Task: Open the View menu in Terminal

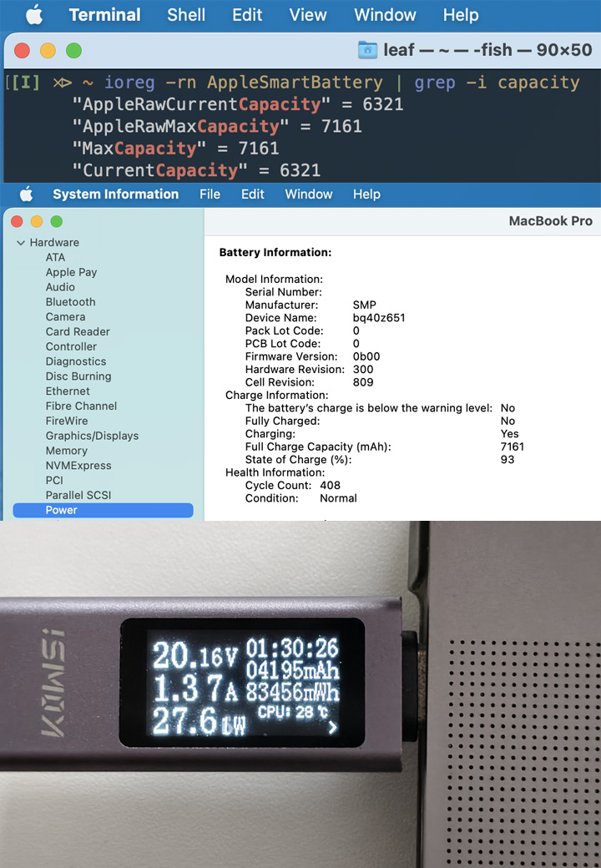Action: [308, 15]
